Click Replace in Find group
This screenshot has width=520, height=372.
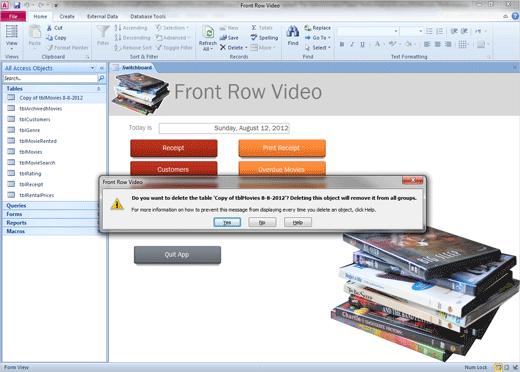(318, 28)
